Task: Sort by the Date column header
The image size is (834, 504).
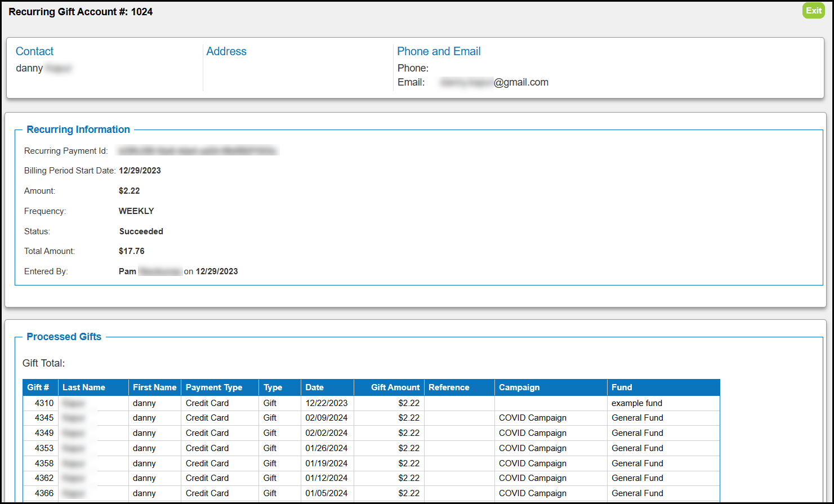Action: [x=327, y=387]
